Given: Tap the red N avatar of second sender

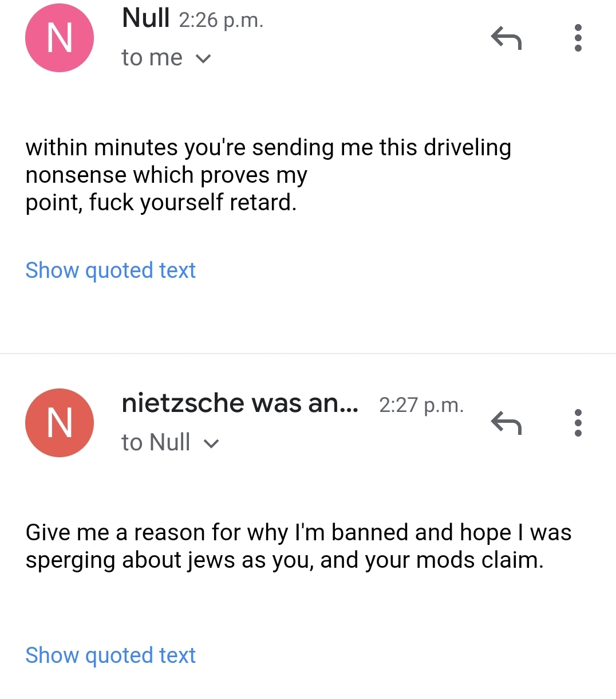Looking at the screenshot, I should click(x=60, y=423).
